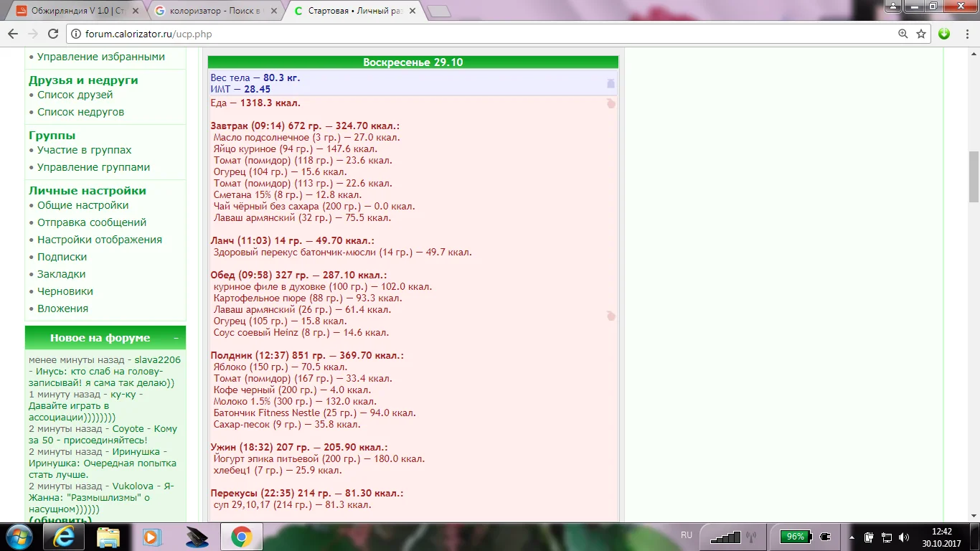Close the колоризатор search tab
This screenshot has width=980, height=551.
click(x=273, y=11)
